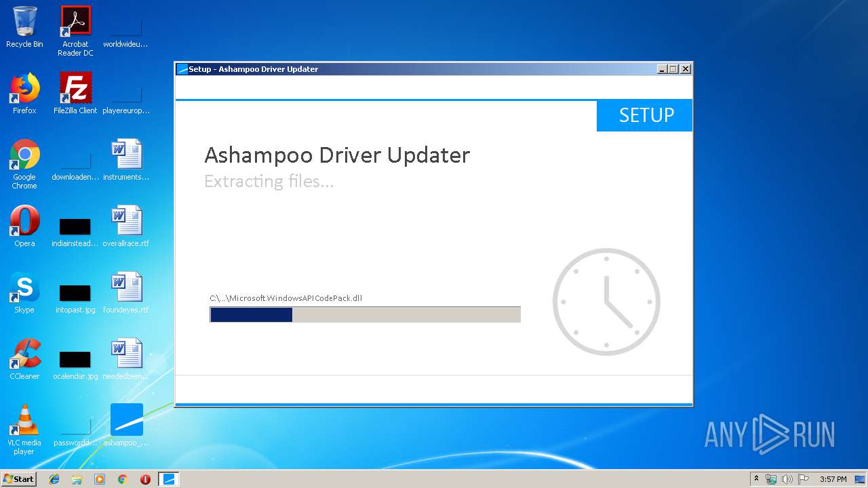
Task: Open overallrace.rtf document
Action: 126,226
